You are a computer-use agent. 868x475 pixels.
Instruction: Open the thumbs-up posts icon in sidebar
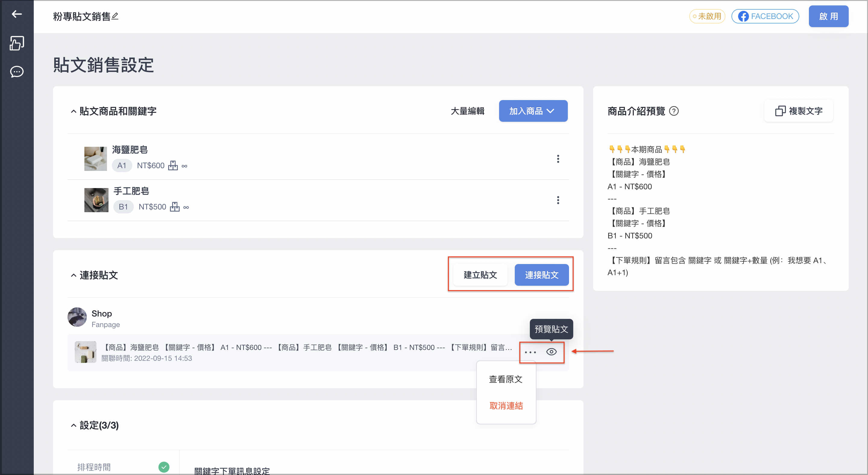(17, 43)
